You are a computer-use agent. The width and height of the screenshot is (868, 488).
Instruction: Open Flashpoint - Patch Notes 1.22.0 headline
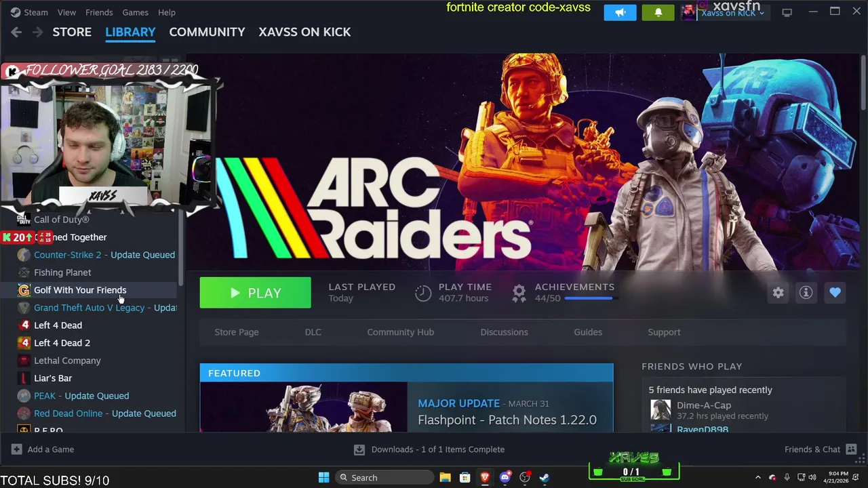coord(507,420)
